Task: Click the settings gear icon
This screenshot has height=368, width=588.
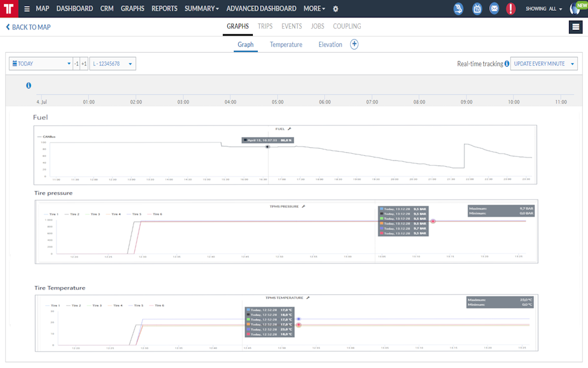Action: click(x=336, y=9)
